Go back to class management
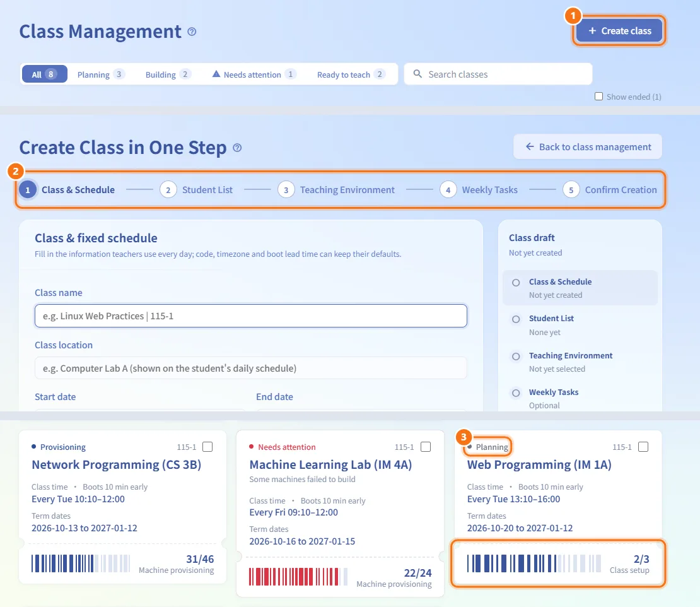 click(x=588, y=146)
